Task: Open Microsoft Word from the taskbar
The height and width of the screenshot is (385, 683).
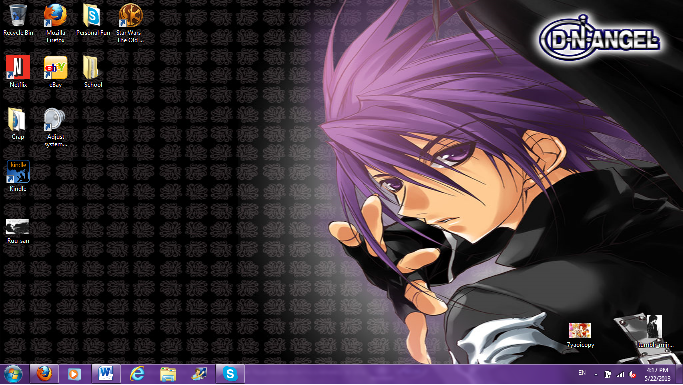Action: point(106,374)
